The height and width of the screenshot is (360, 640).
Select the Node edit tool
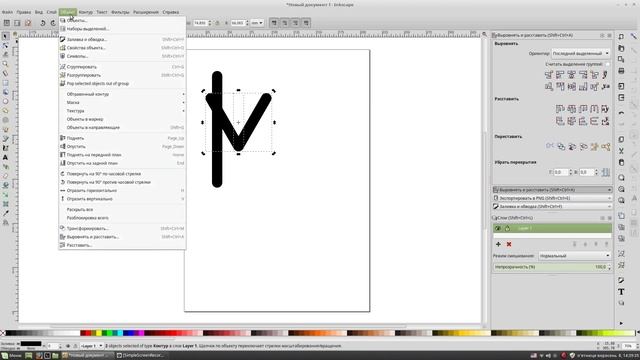(5, 45)
